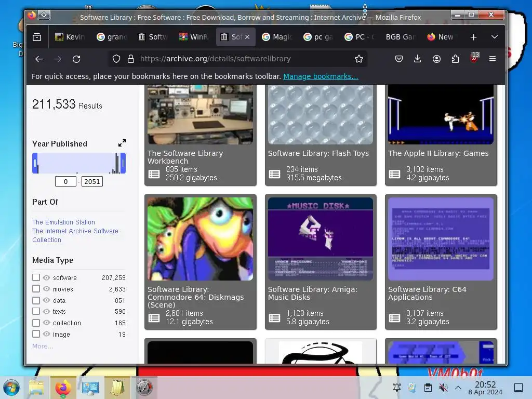The height and width of the screenshot is (399, 532).
Task: Open Software Library: Flash Toys title
Action: [318, 153]
